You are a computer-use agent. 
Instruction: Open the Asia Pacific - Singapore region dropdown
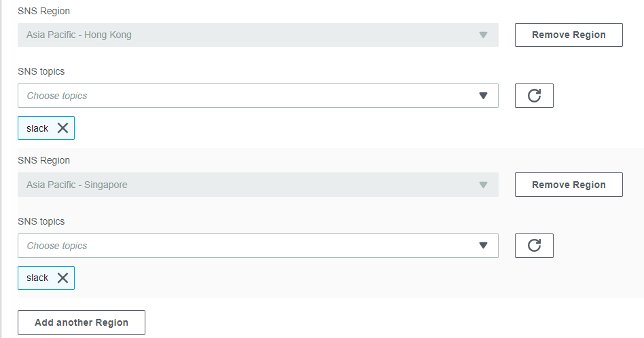258,185
